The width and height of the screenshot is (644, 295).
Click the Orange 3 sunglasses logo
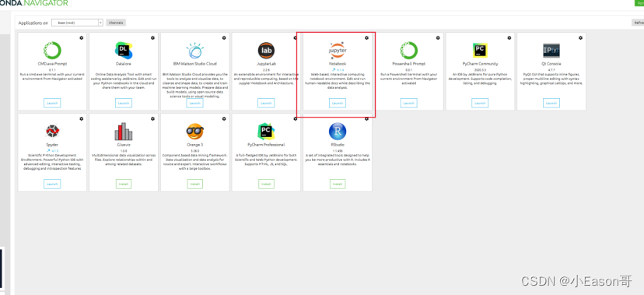[194, 131]
